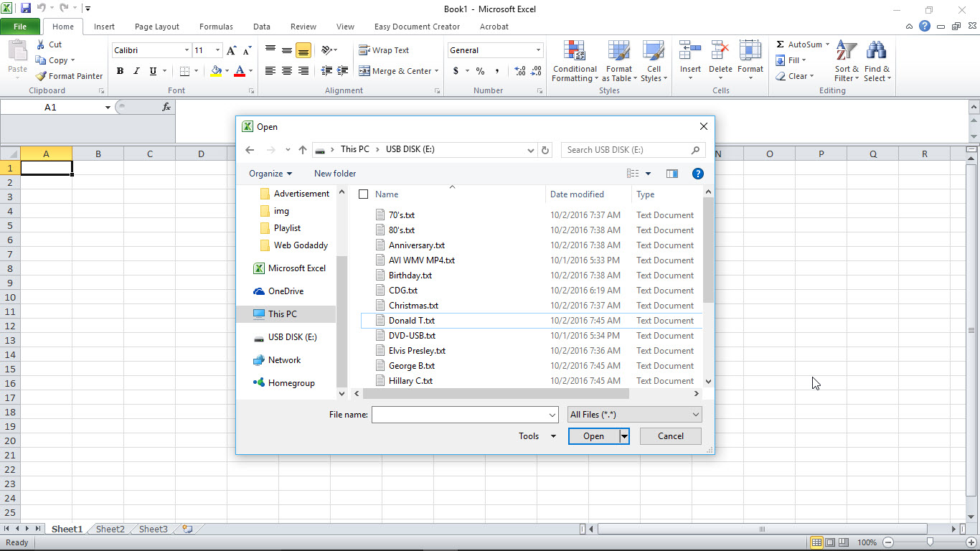Click the Cancel button in dialog
Image resolution: width=980 pixels, height=551 pixels.
tap(671, 436)
